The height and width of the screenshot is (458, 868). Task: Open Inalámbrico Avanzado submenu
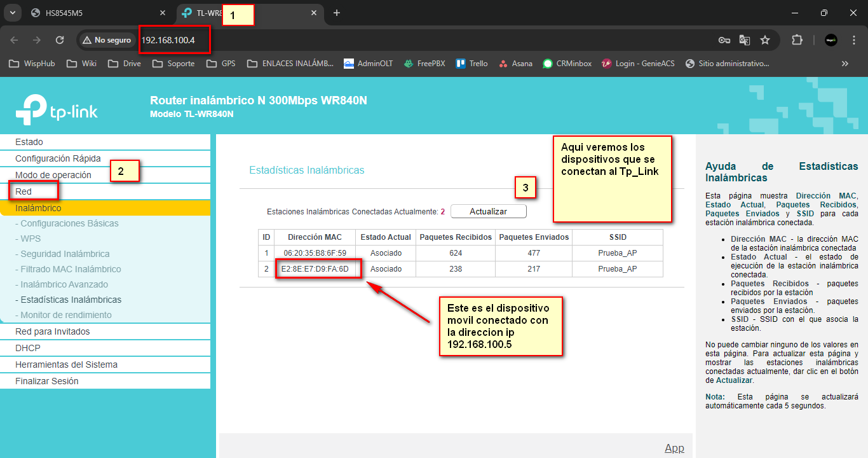pos(62,284)
